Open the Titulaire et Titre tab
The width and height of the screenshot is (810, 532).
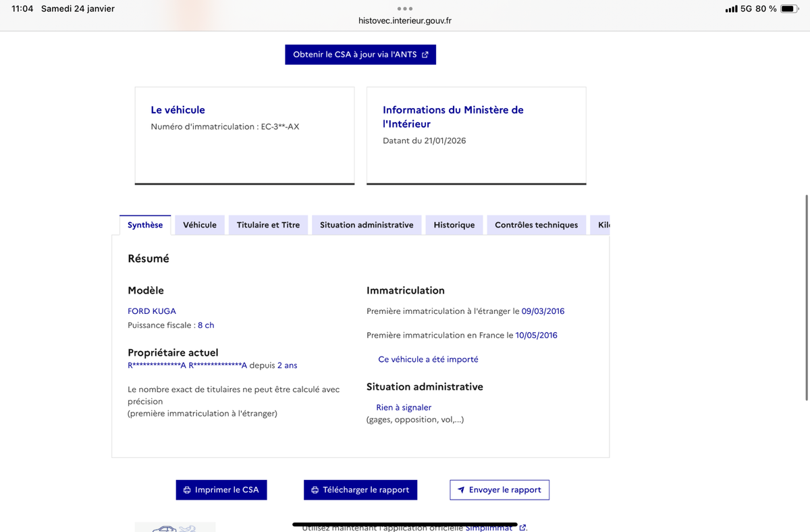coord(268,225)
